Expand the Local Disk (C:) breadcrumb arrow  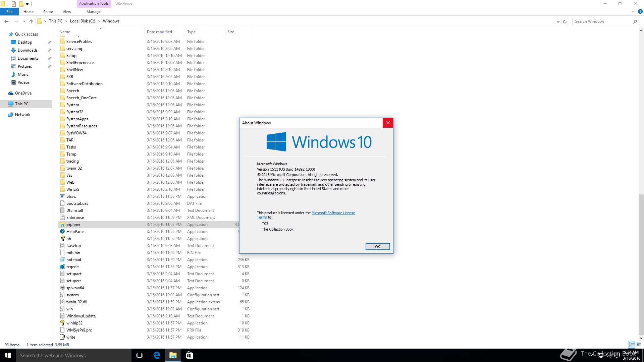pos(99,21)
